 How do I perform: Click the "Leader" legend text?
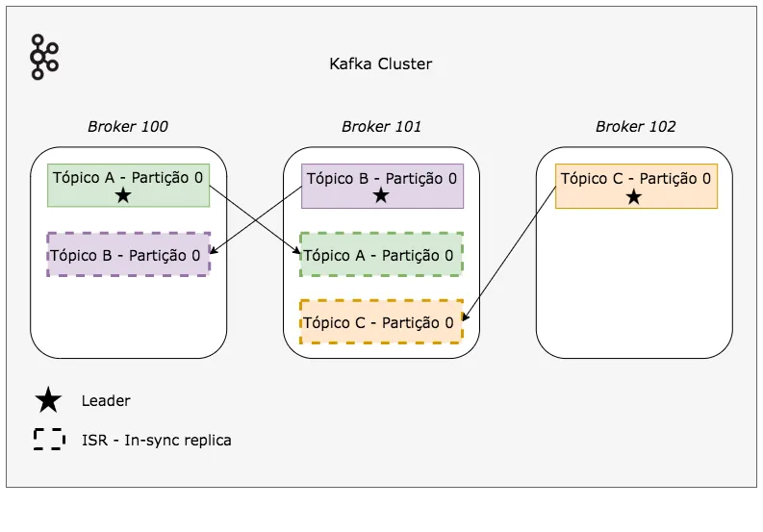[106, 401]
